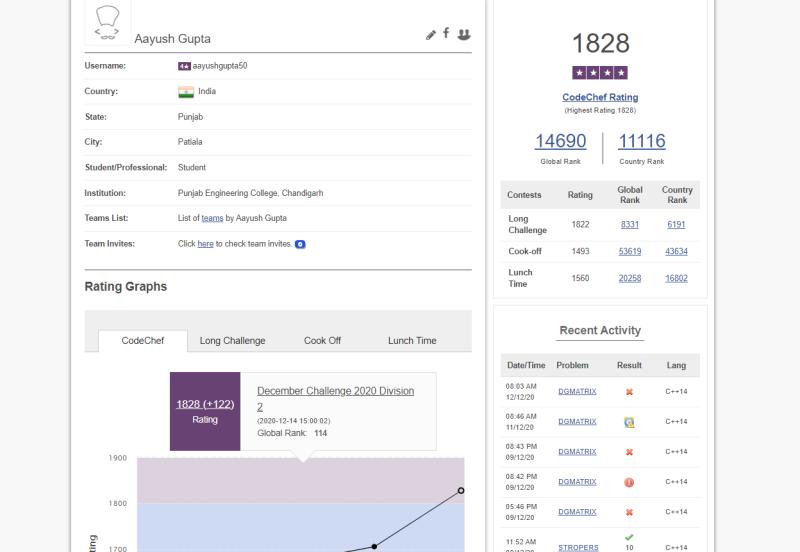Open Long Challenge global rank 8331

pyautogui.click(x=630, y=224)
